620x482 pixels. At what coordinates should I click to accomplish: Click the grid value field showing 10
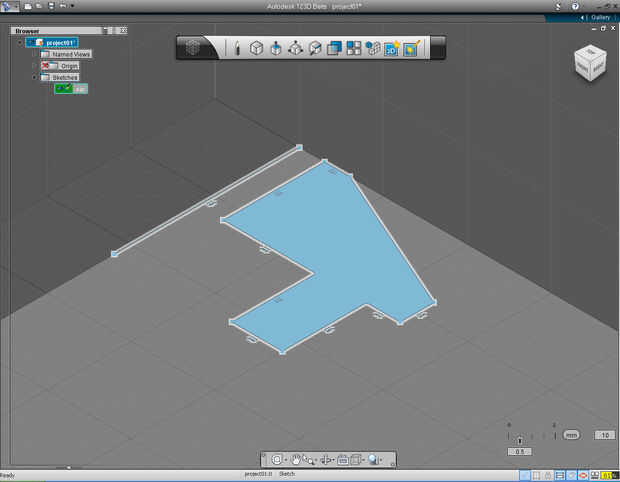[x=605, y=435]
